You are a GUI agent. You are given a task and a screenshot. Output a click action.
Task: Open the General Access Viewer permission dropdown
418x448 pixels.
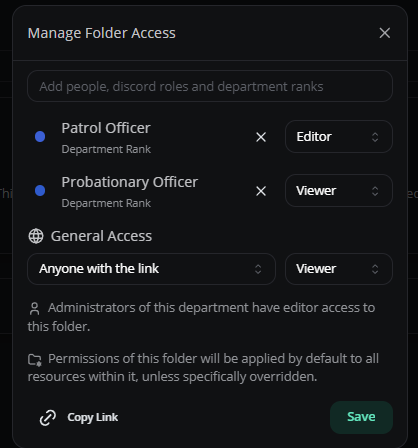339,269
